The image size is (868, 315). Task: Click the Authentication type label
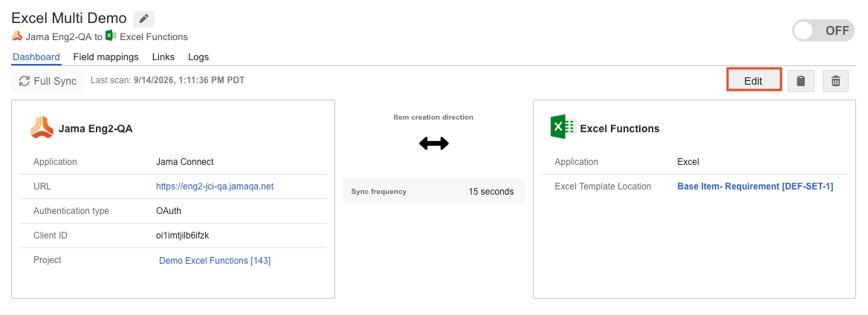coord(71,211)
